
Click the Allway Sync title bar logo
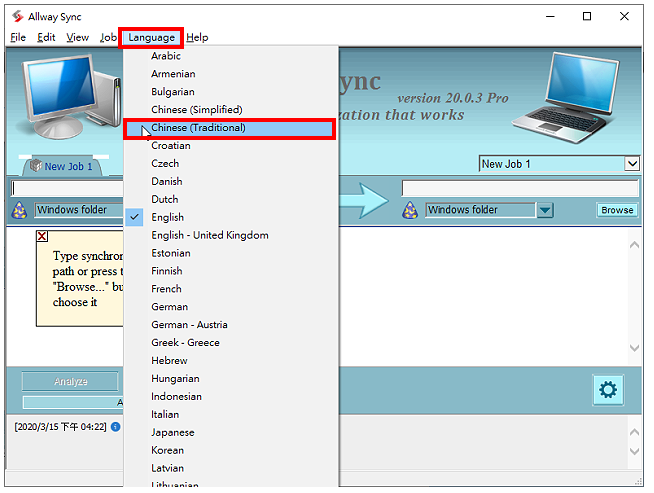[17, 16]
